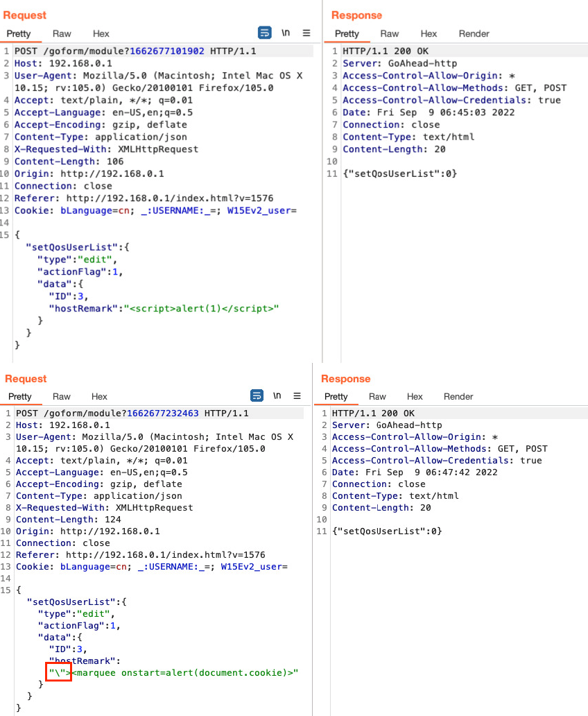Click Content-Type: application/json in top request
The height and width of the screenshot is (716, 588).
pyautogui.click(x=101, y=137)
